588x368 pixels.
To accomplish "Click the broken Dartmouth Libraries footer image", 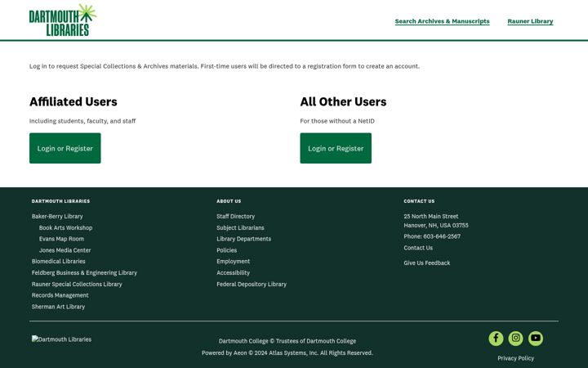I will coord(61,339).
